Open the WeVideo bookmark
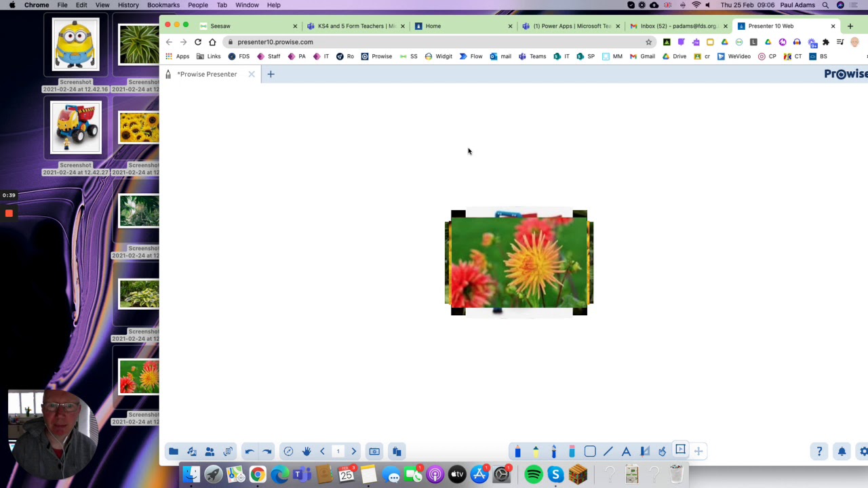Screen dimensions: 868x488 click(x=734, y=56)
